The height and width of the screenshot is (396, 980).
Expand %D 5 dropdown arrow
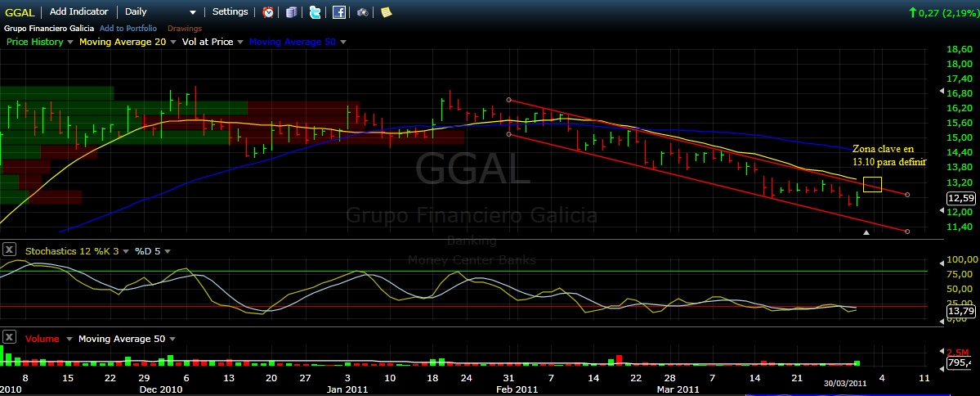167,251
